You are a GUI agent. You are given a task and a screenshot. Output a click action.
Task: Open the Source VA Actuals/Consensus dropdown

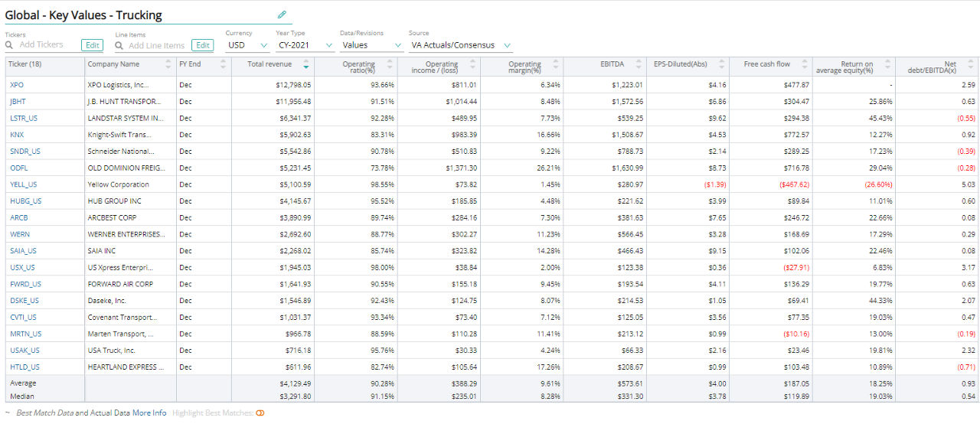coord(460,45)
